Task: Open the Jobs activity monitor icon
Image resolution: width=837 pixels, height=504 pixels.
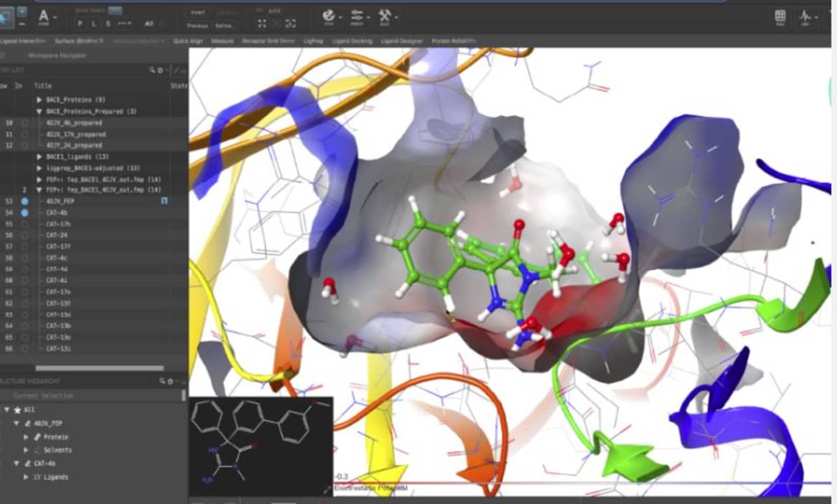Action: (806, 17)
